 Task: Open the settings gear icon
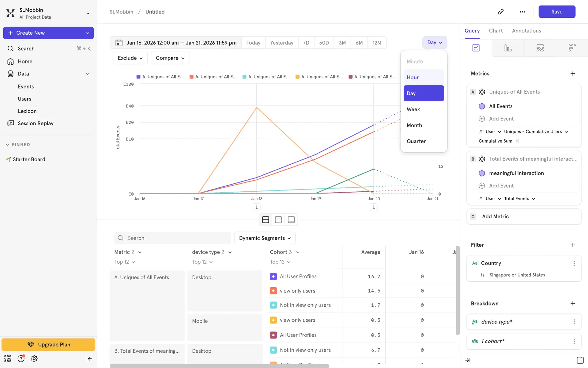(x=34, y=358)
